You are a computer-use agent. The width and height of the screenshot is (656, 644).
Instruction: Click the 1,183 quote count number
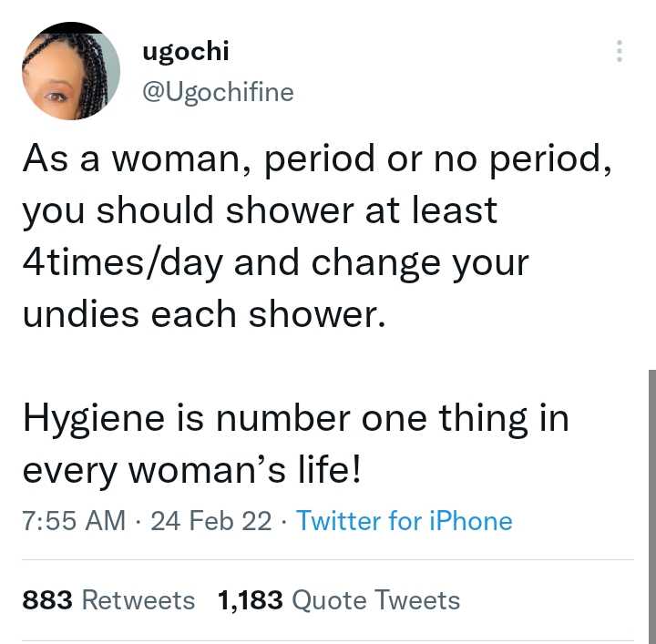tap(251, 601)
